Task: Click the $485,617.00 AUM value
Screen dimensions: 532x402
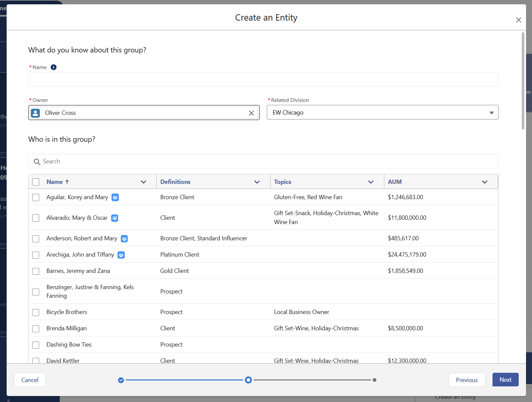Action: coord(403,238)
